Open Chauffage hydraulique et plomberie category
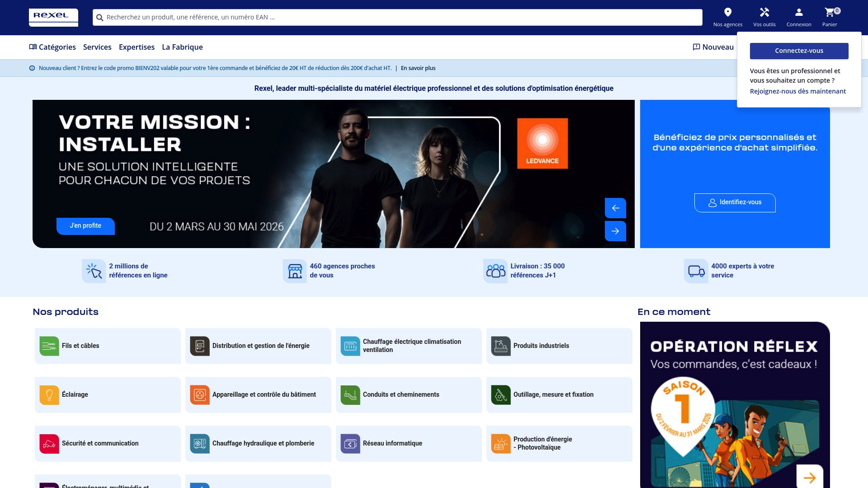868x488 pixels. pyautogui.click(x=258, y=444)
